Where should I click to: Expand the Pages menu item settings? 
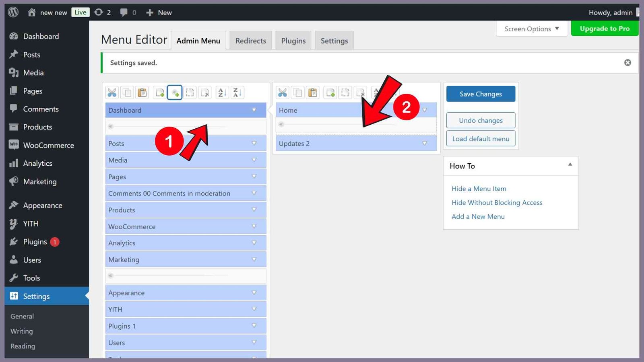[x=254, y=176]
